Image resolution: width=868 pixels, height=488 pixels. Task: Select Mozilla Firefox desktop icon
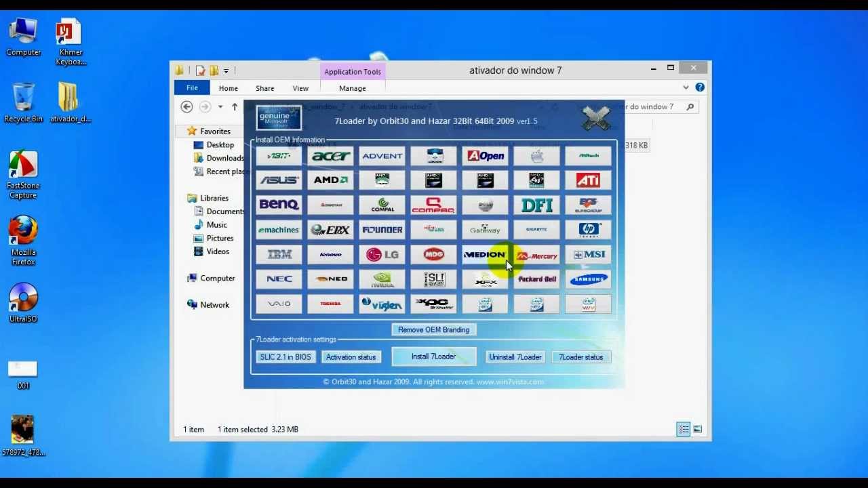pyautogui.click(x=23, y=241)
